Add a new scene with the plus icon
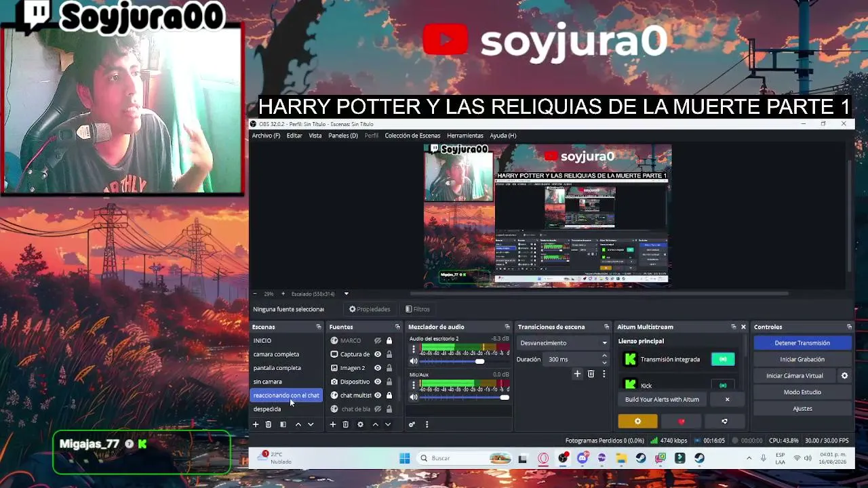This screenshot has width=868, height=488. (x=256, y=424)
